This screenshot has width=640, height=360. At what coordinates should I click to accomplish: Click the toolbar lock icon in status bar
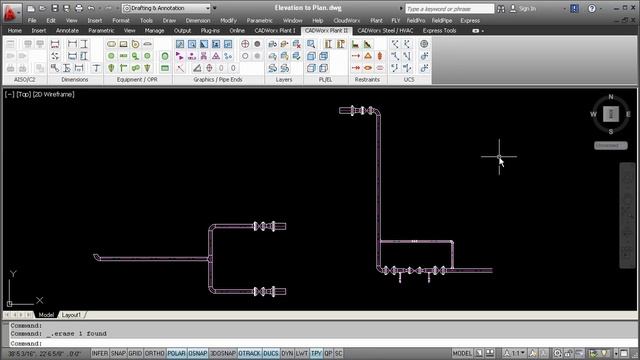pyautogui.click(x=568, y=353)
